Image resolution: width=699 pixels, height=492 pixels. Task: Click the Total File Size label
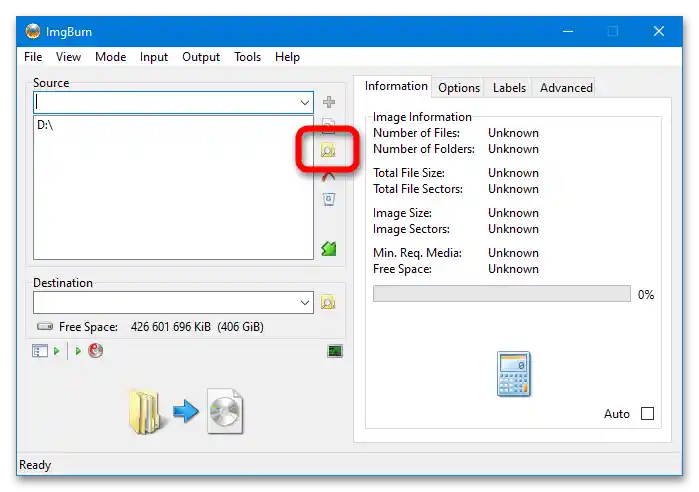(409, 172)
